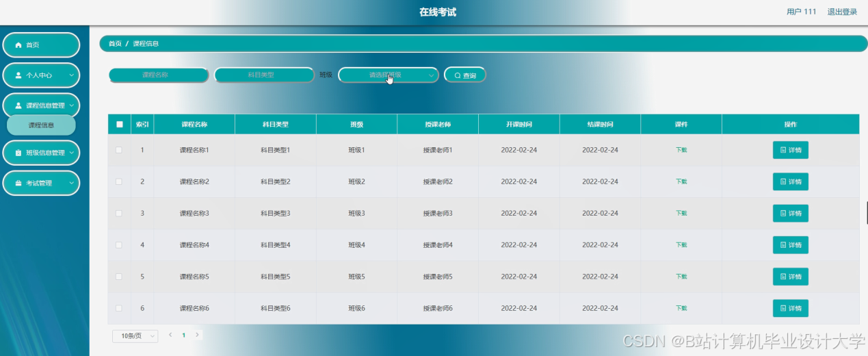
Task: Download the courseware for 课程名称2
Action: click(x=681, y=181)
